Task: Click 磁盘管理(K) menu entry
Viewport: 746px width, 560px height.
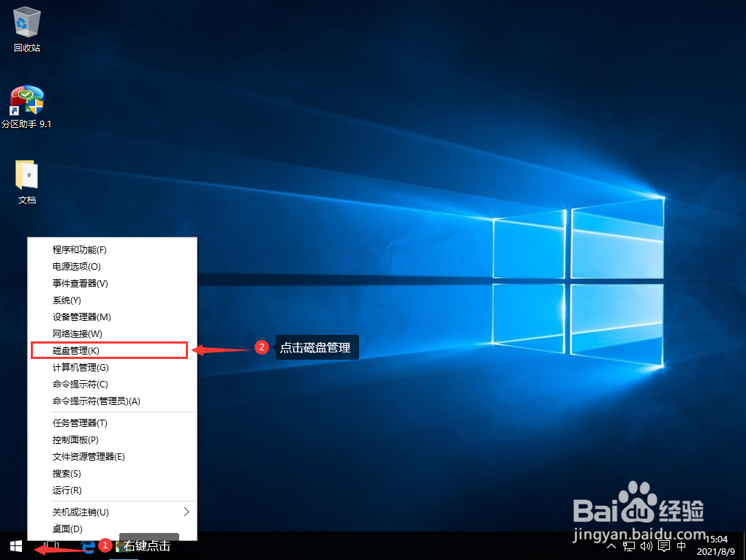Action: 113,351
